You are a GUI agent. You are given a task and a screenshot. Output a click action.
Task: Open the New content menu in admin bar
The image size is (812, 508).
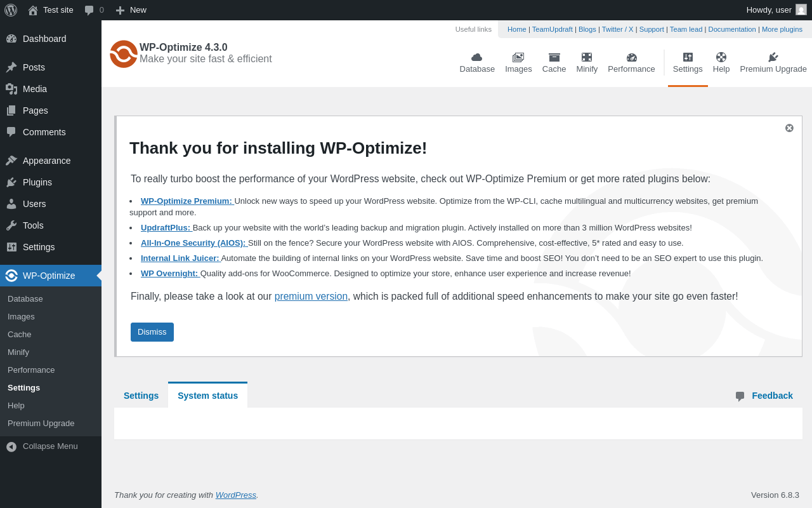coord(131,10)
